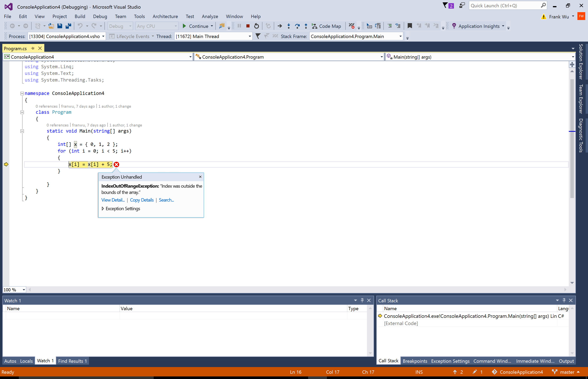
Task: Switch to the Autos tab
Action: point(10,361)
